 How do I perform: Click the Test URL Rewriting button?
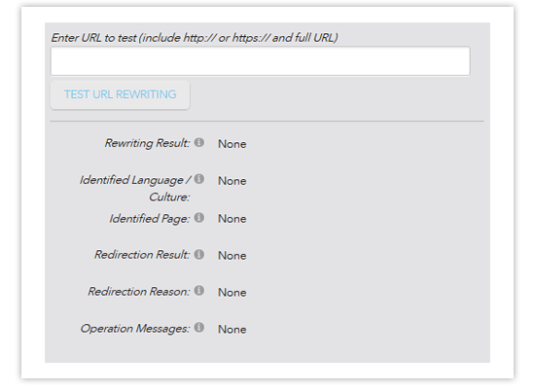click(x=120, y=94)
